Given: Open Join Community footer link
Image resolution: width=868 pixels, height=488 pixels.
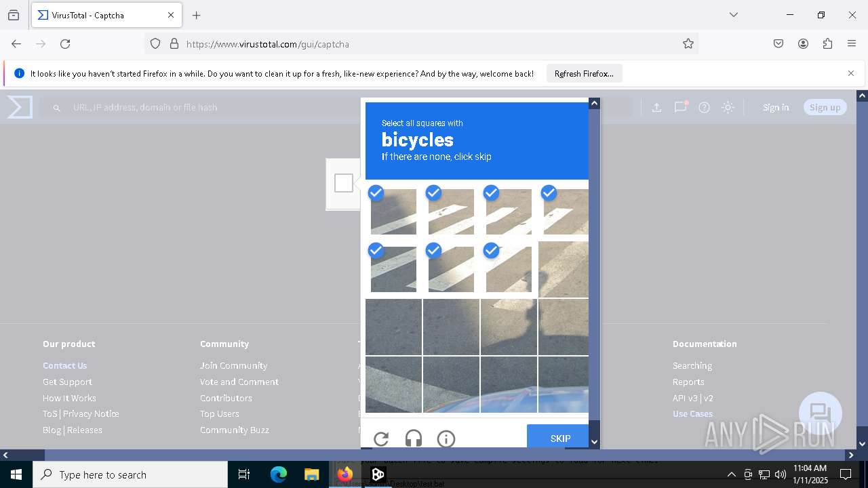Looking at the screenshot, I should point(233,365).
